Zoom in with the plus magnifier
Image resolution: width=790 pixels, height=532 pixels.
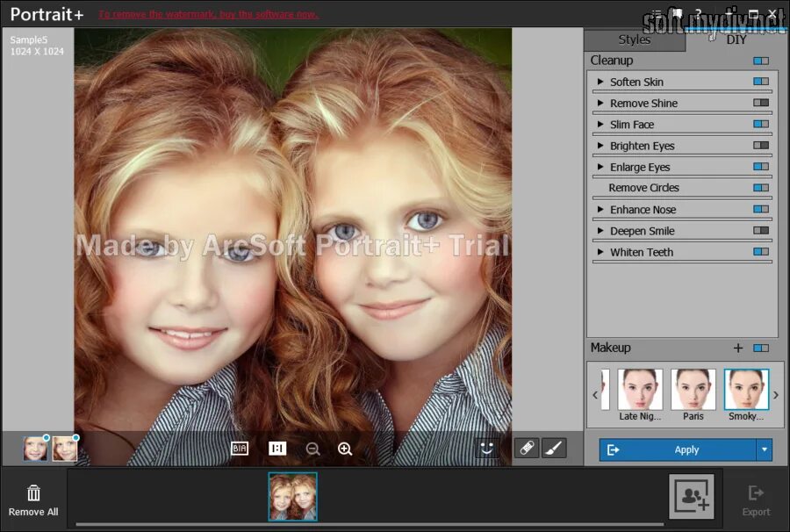click(x=345, y=449)
